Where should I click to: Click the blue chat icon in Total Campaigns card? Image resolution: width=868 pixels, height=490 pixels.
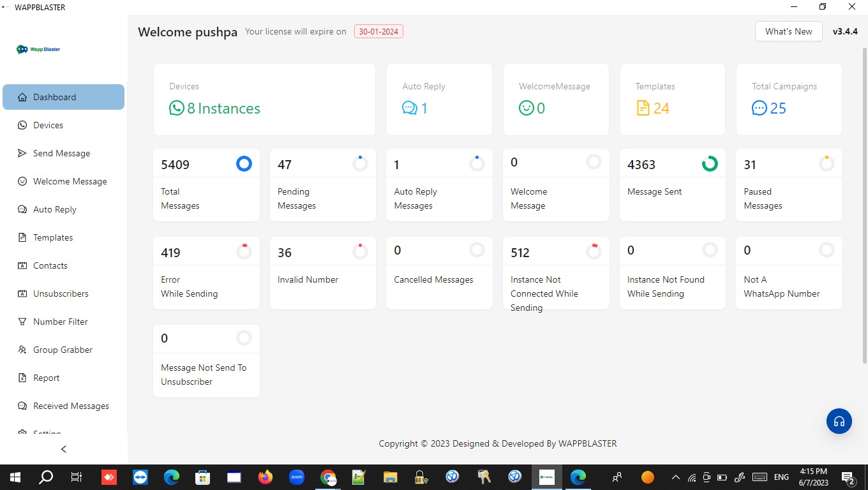[x=759, y=108]
